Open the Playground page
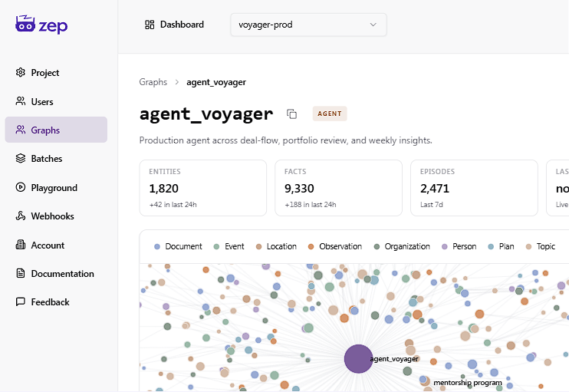The width and height of the screenshot is (569, 392). click(x=56, y=187)
